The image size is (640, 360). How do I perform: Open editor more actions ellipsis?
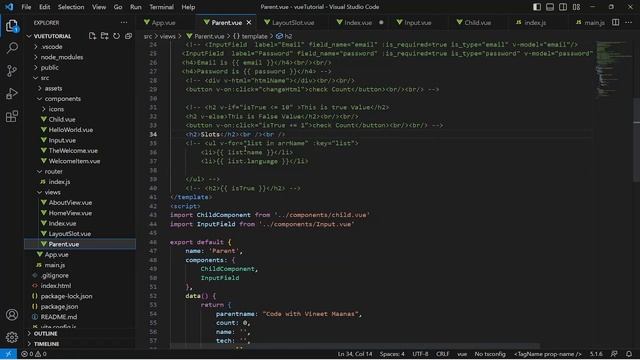click(x=629, y=22)
